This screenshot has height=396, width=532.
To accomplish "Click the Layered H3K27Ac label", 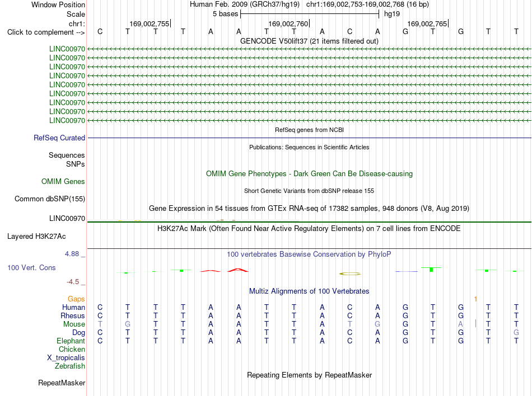I will pos(36,237).
